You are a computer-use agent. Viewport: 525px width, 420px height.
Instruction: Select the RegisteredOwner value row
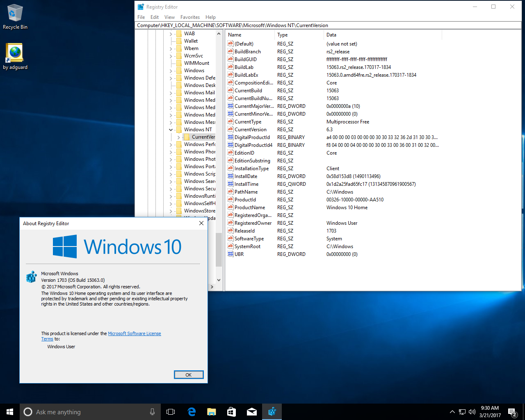333,223
